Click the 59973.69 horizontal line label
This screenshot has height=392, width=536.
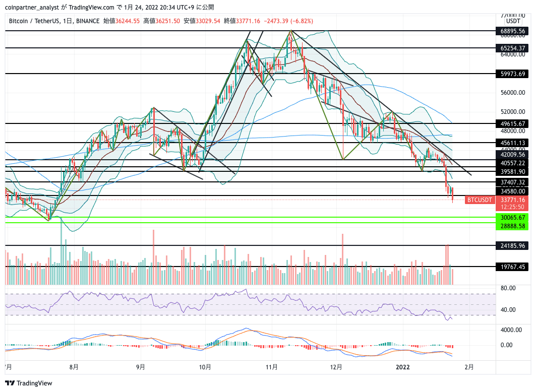[512, 74]
